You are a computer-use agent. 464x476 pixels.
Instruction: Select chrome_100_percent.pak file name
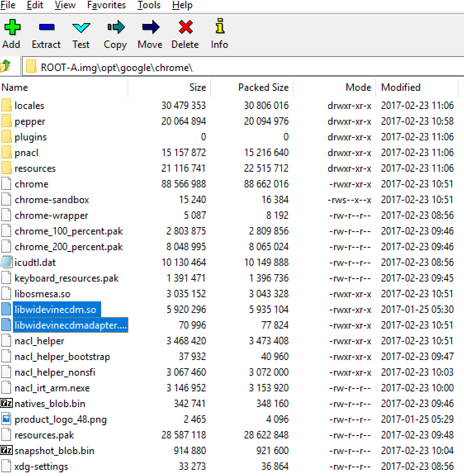69,231
